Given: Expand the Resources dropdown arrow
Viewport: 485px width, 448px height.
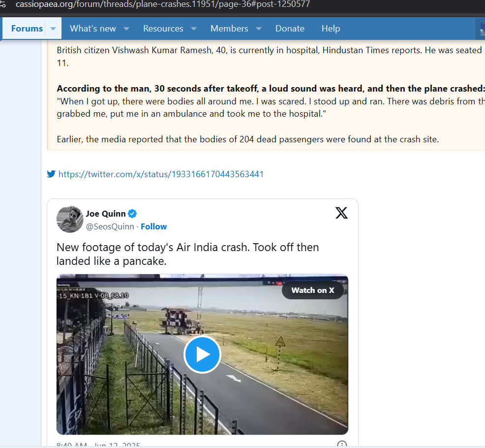Looking at the screenshot, I should coord(194,29).
